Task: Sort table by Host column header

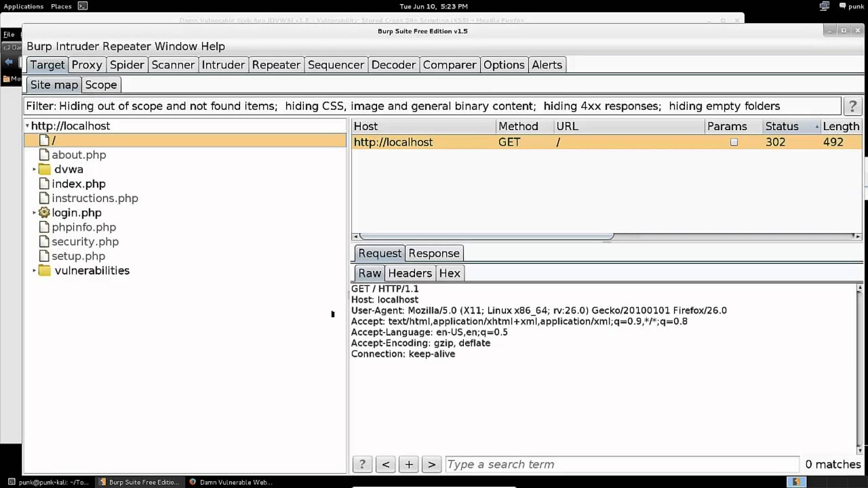Action: pyautogui.click(x=424, y=126)
